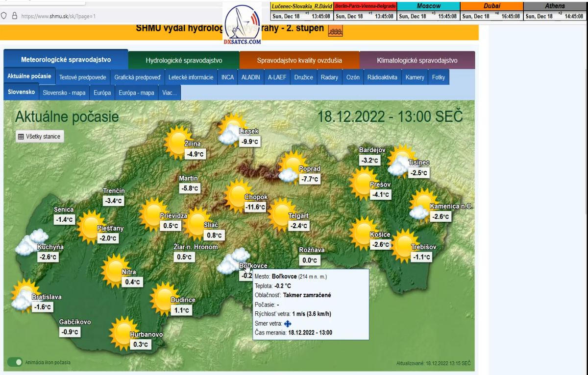588x375 pixels.
Task: Click the cloudy icon at Kuchyňa
Action: click(x=30, y=242)
